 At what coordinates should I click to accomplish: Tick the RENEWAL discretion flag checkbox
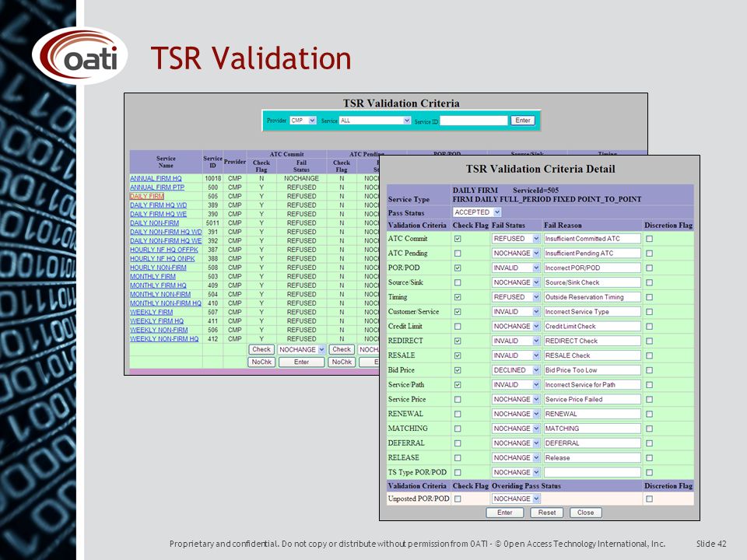pyautogui.click(x=649, y=414)
